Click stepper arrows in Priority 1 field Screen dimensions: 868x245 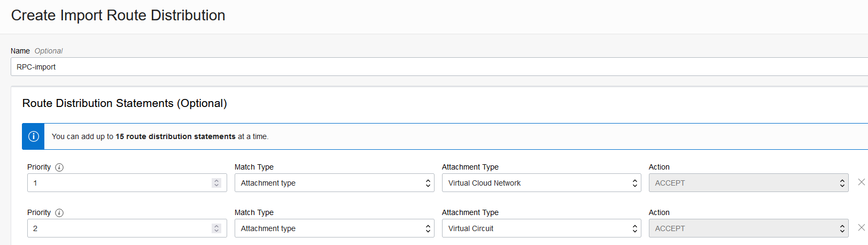[216, 183]
